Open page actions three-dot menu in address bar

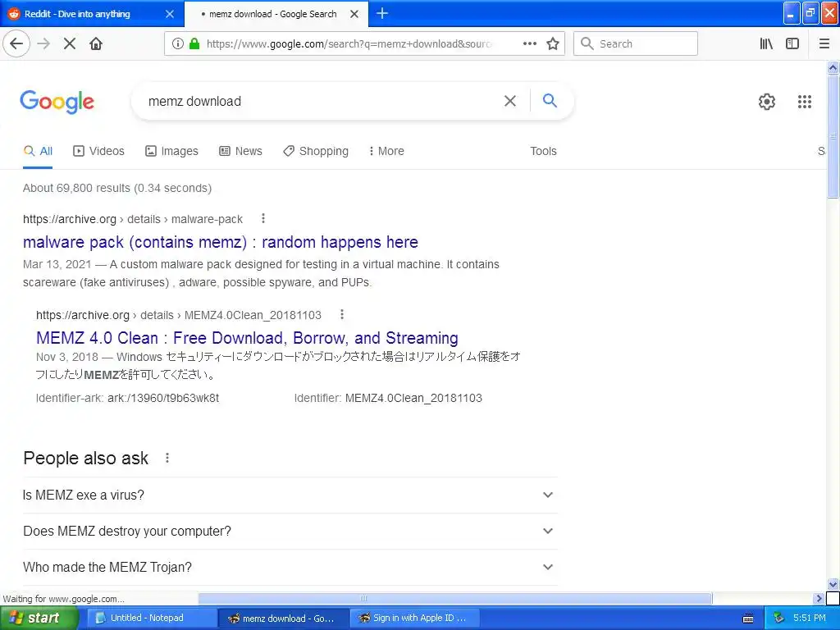click(529, 43)
